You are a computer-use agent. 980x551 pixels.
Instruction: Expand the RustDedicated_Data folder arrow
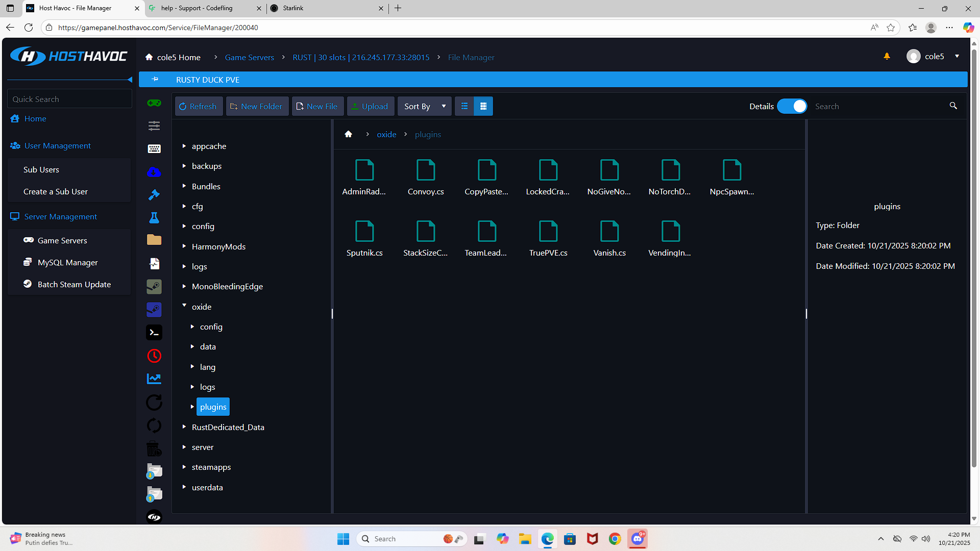click(x=184, y=427)
